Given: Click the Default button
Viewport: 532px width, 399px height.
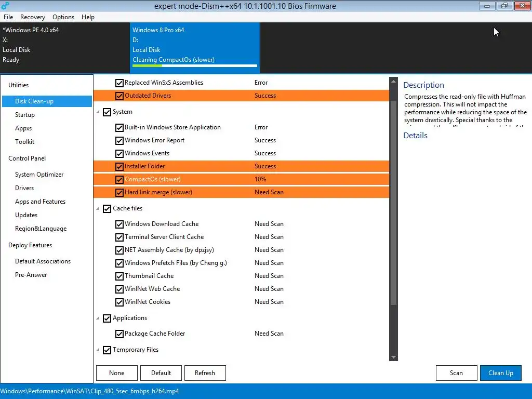Looking at the screenshot, I should (x=161, y=373).
